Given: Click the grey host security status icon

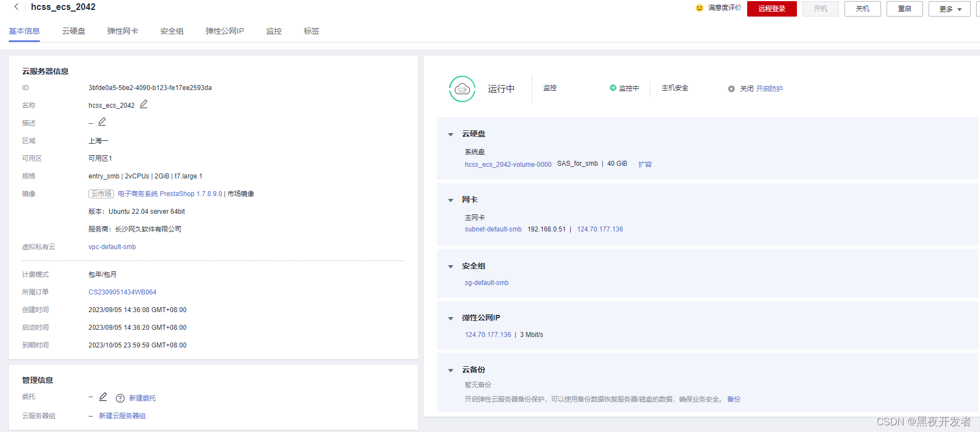Looking at the screenshot, I should click(731, 88).
